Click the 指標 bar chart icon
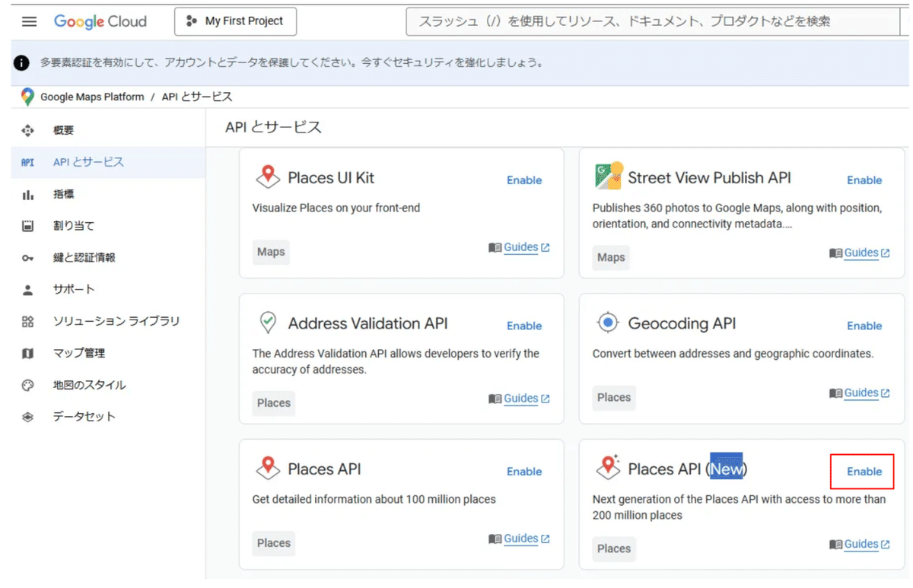Screen dimensions: 913x588 pos(27,194)
